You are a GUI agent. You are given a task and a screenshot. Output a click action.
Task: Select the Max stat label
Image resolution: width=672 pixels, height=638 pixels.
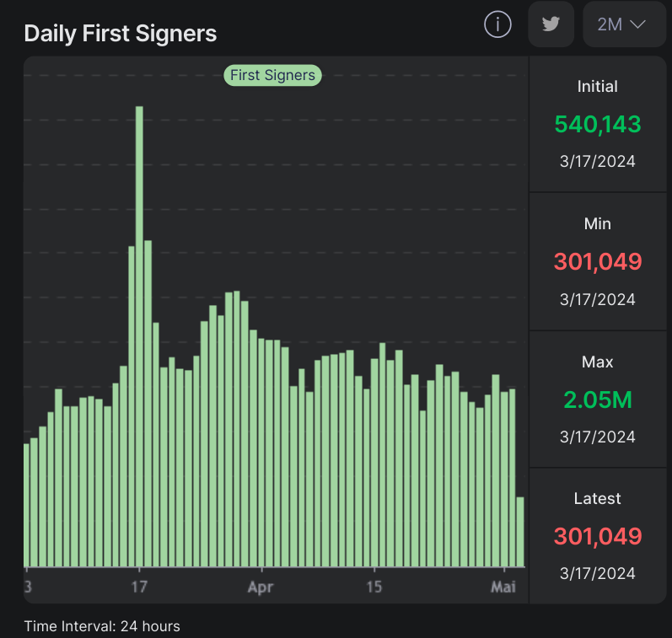click(x=597, y=362)
